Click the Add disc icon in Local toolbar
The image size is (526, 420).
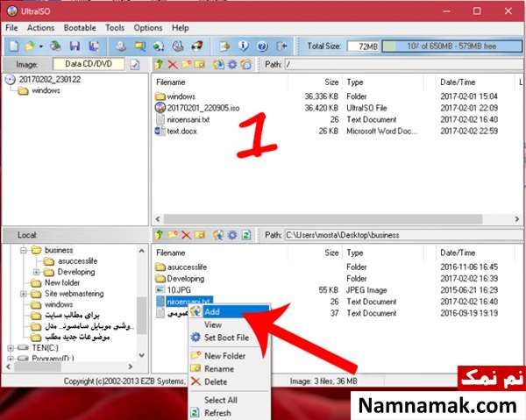[218, 235]
